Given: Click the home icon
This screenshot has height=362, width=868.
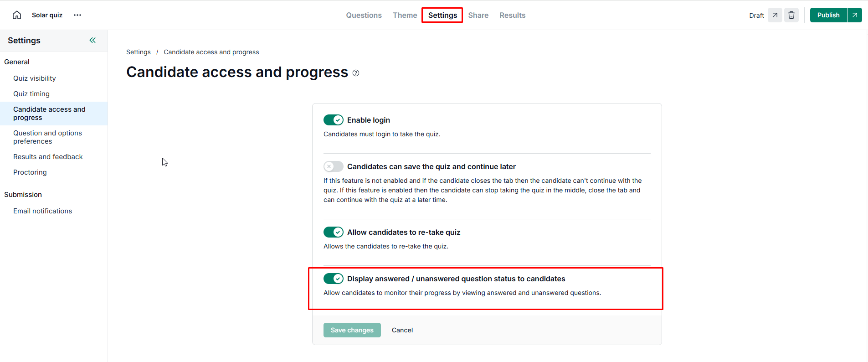Looking at the screenshot, I should tap(17, 15).
